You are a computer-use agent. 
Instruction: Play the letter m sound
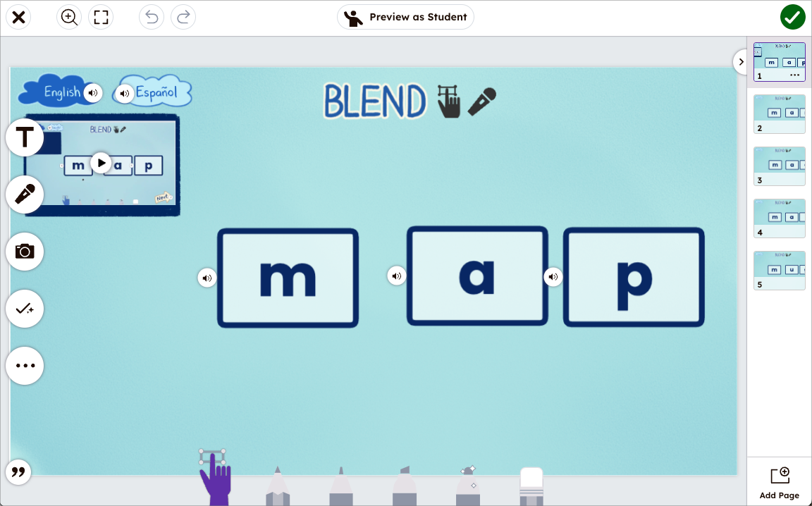point(207,278)
